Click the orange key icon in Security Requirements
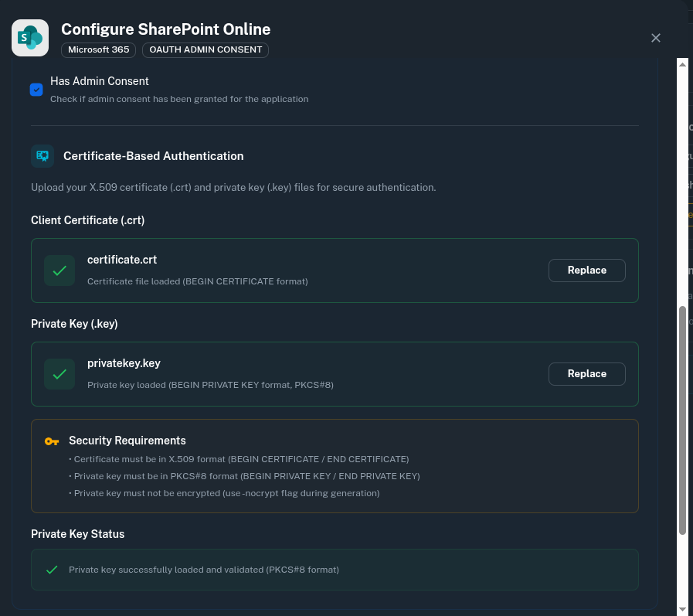The height and width of the screenshot is (616, 693). [51, 441]
